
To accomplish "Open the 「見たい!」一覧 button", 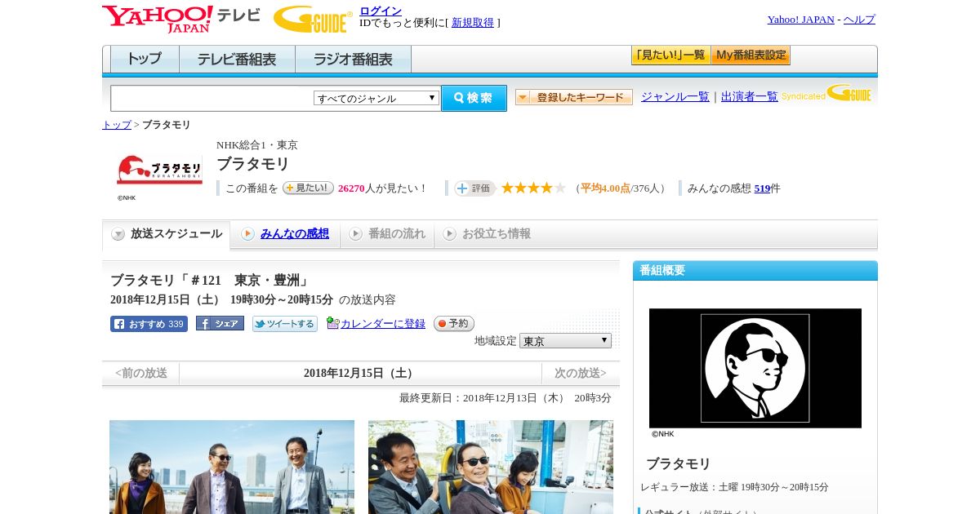I will point(670,55).
